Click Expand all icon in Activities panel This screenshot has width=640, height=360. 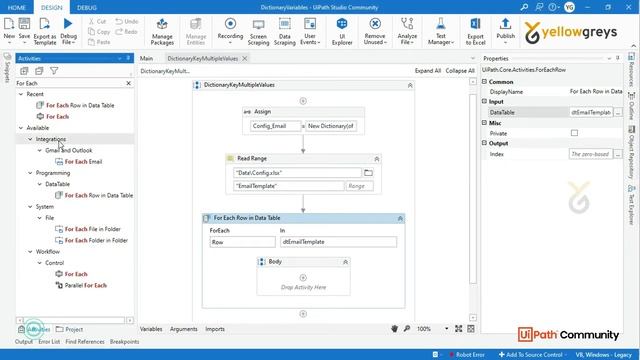click(x=24, y=71)
